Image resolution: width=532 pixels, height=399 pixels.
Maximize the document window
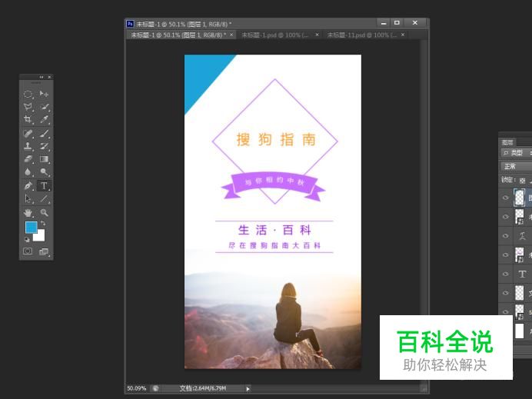pos(397,23)
